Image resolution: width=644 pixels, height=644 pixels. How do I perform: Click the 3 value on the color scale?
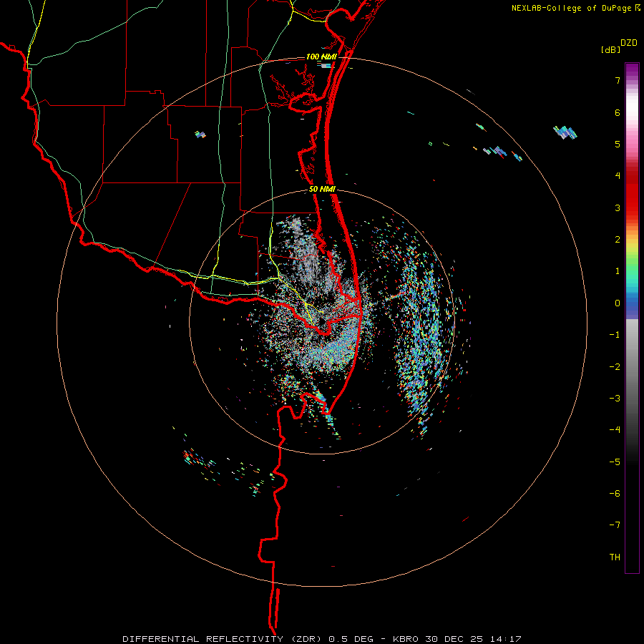pos(618,208)
